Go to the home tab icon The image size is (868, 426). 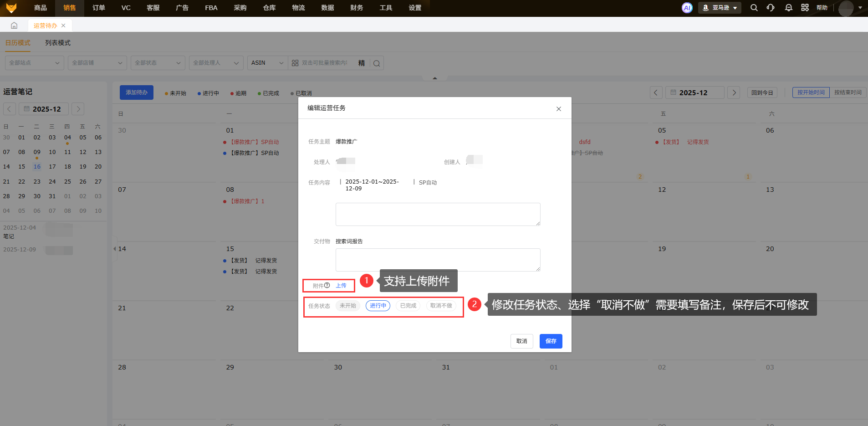click(x=14, y=26)
